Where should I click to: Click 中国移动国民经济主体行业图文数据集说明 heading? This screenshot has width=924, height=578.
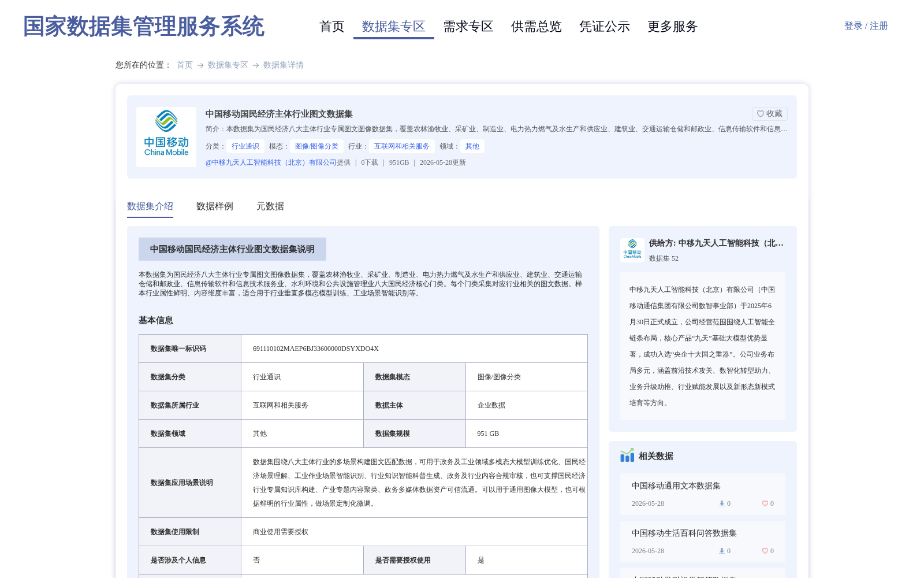(232, 249)
